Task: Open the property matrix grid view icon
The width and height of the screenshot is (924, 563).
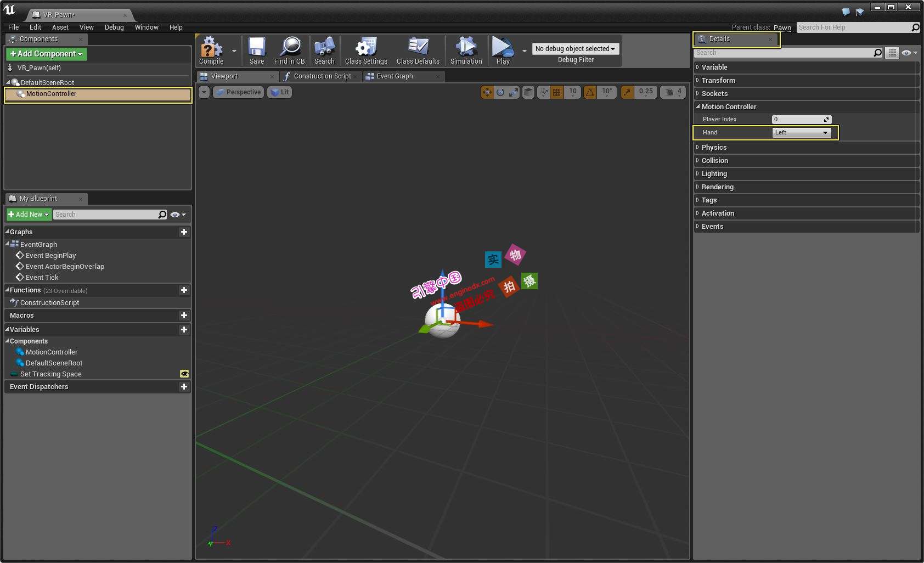Action: 893,53
